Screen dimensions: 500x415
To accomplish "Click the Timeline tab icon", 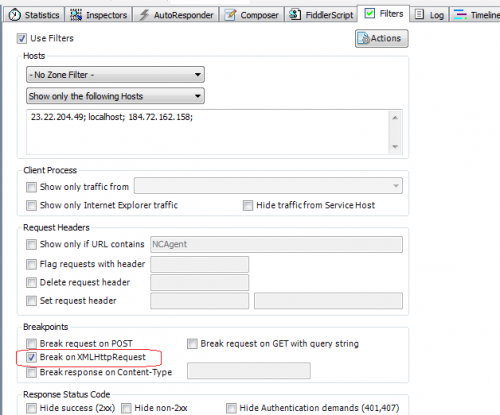I will tap(460, 15).
